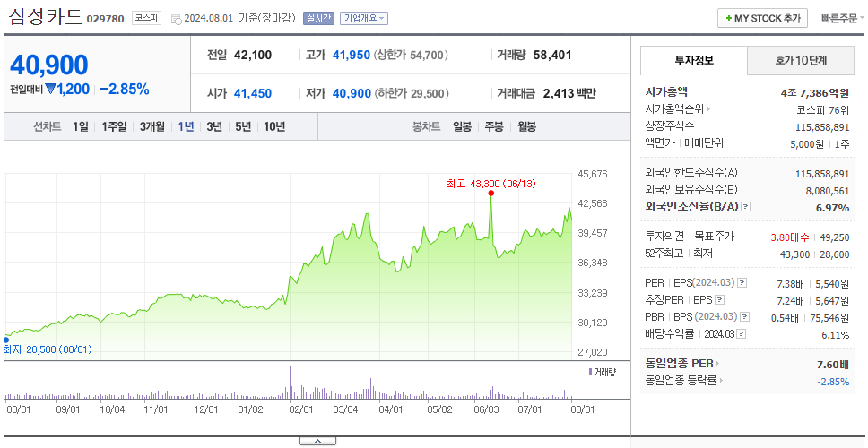Click the 코스피 market badge
This screenshot has width=868, height=448.
click(x=146, y=18)
